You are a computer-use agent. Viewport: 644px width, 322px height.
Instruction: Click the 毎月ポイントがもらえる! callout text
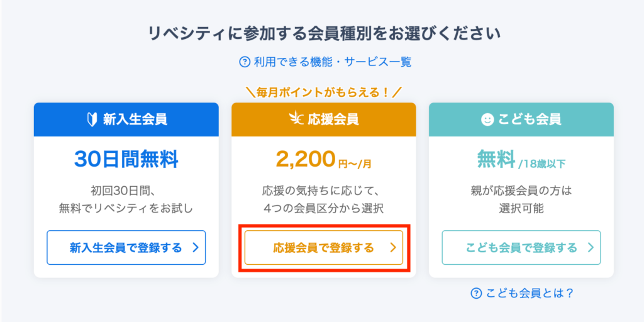[324, 92]
